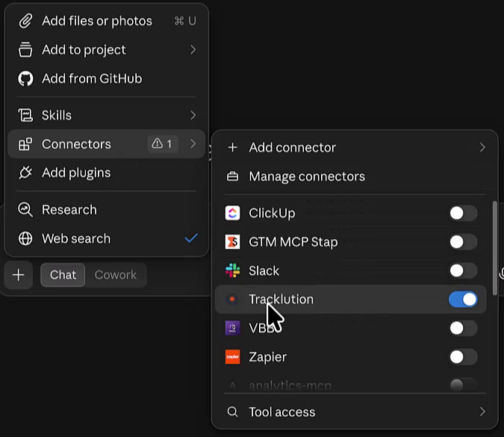Open the Add connector chevron
The width and height of the screenshot is (504, 437).
(482, 148)
